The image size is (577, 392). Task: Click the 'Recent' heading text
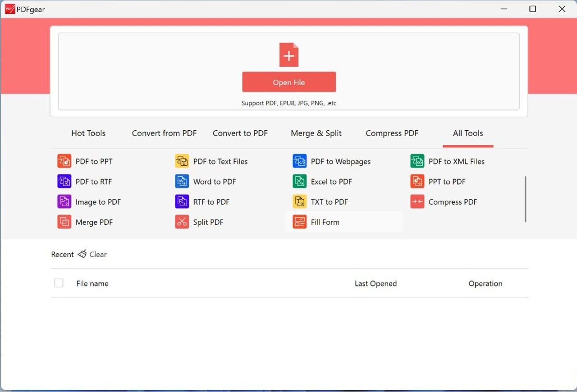62,255
